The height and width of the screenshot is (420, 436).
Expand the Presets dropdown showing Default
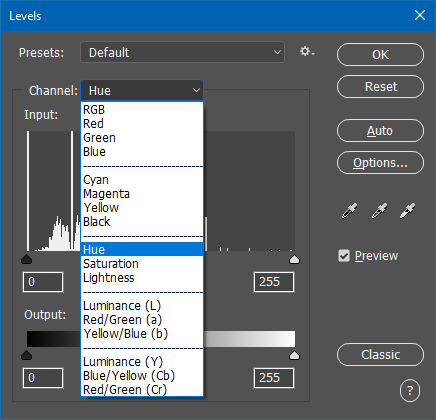pyautogui.click(x=182, y=52)
